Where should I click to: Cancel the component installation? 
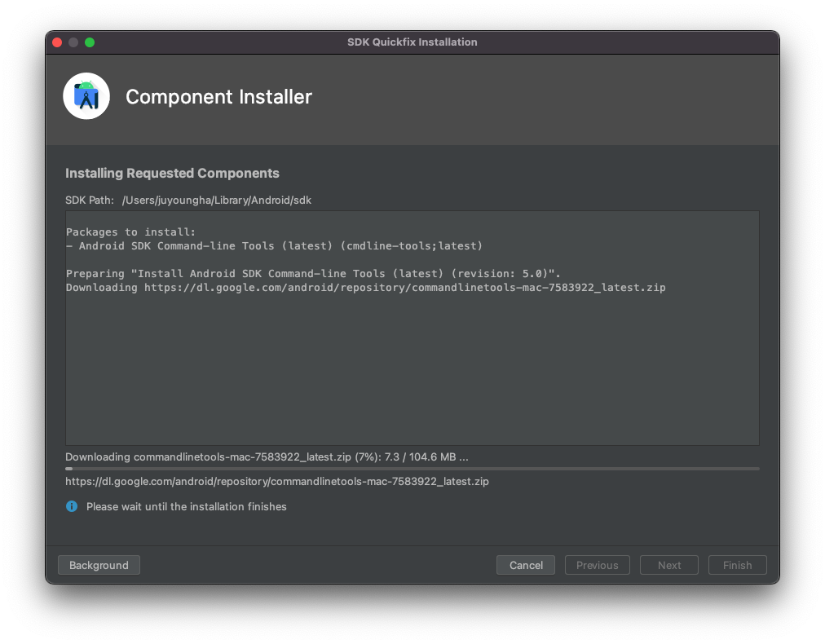click(x=526, y=565)
